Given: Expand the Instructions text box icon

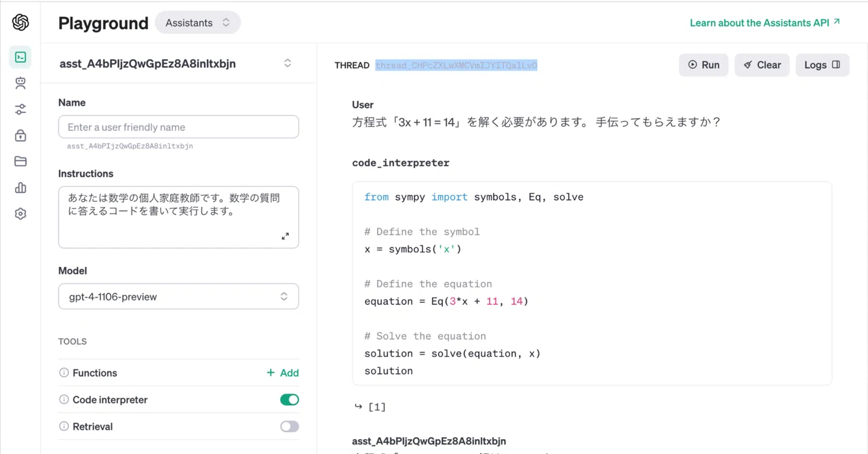Looking at the screenshot, I should coord(285,236).
